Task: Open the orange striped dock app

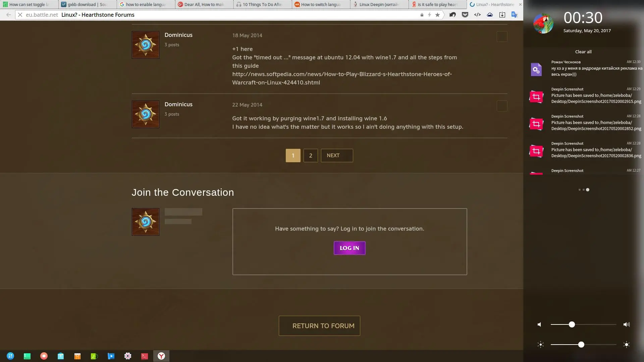Action: [x=77, y=356]
